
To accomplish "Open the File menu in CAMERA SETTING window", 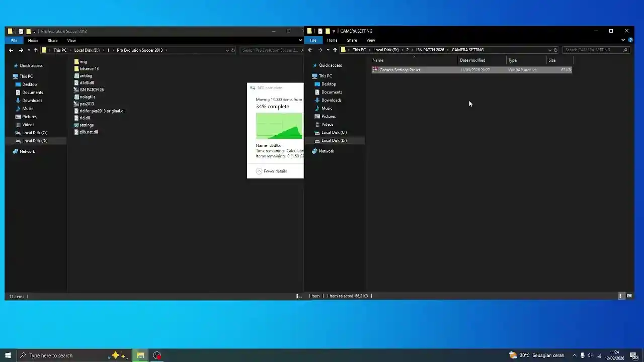I will coord(313,40).
